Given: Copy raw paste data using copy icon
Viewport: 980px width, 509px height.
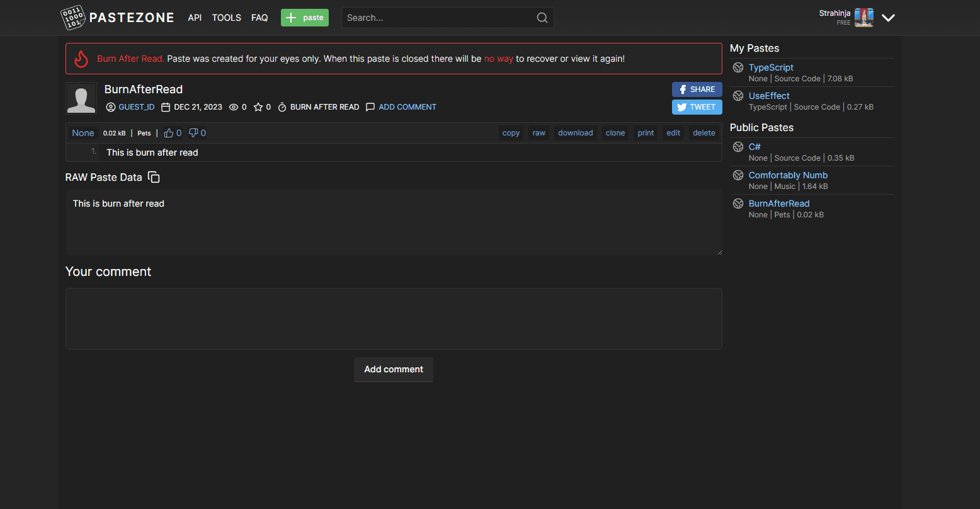Looking at the screenshot, I should click(154, 177).
